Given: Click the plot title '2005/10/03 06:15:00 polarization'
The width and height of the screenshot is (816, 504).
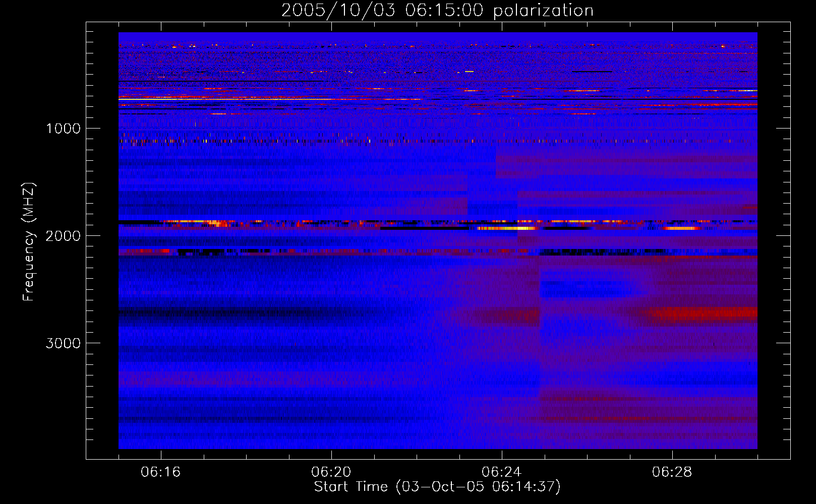Looking at the screenshot, I should [437, 11].
